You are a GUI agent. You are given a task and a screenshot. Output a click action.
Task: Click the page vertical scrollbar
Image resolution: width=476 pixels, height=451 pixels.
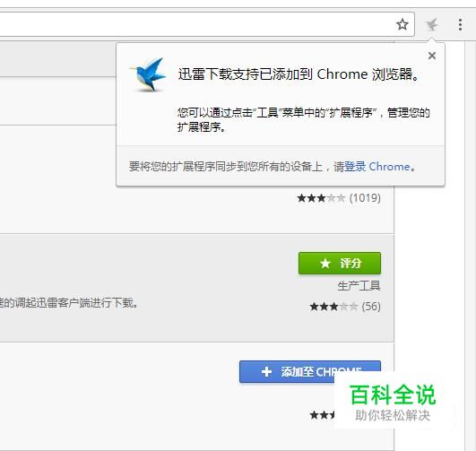pyautogui.click(x=471, y=246)
